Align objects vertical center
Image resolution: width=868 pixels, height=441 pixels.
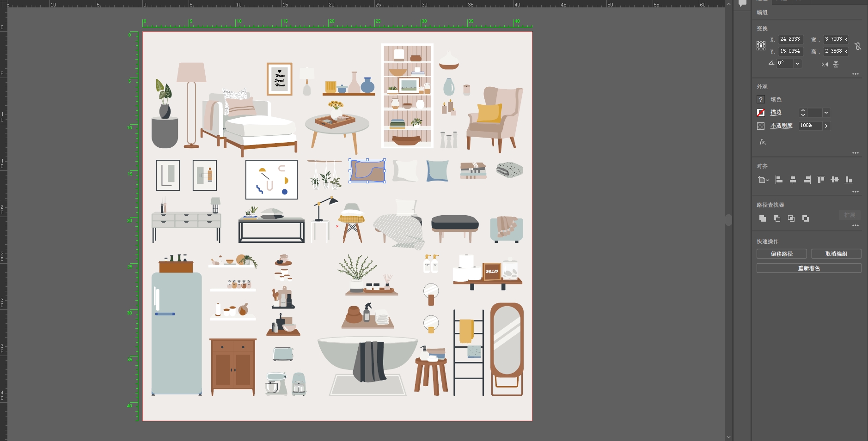(835, 180)
